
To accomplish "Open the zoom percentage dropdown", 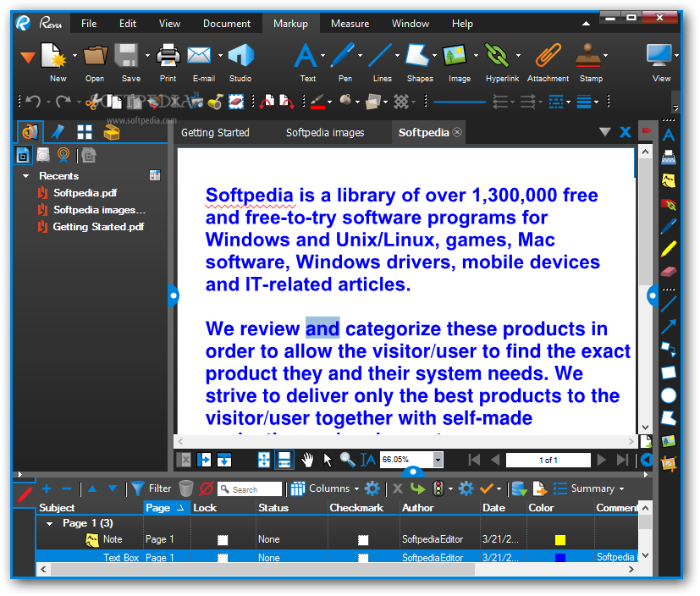I will 438,460.
